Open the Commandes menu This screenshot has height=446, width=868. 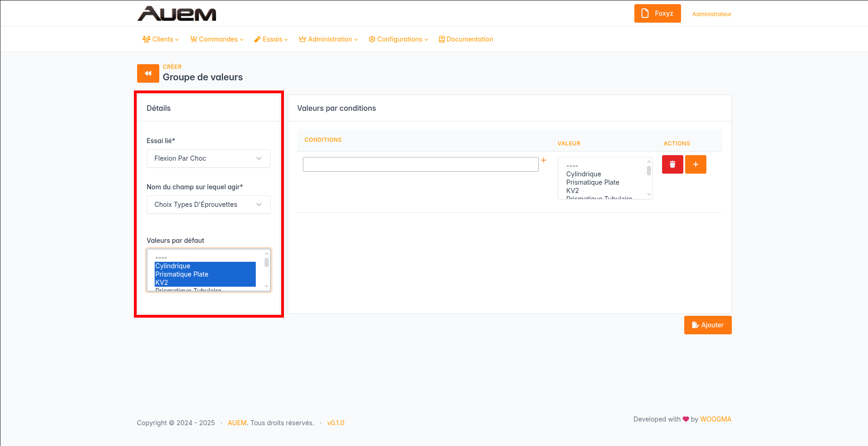217,39
